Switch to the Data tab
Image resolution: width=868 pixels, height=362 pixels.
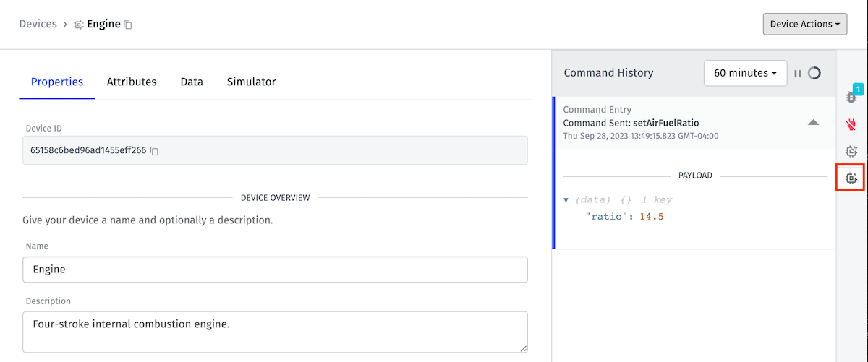192,82
